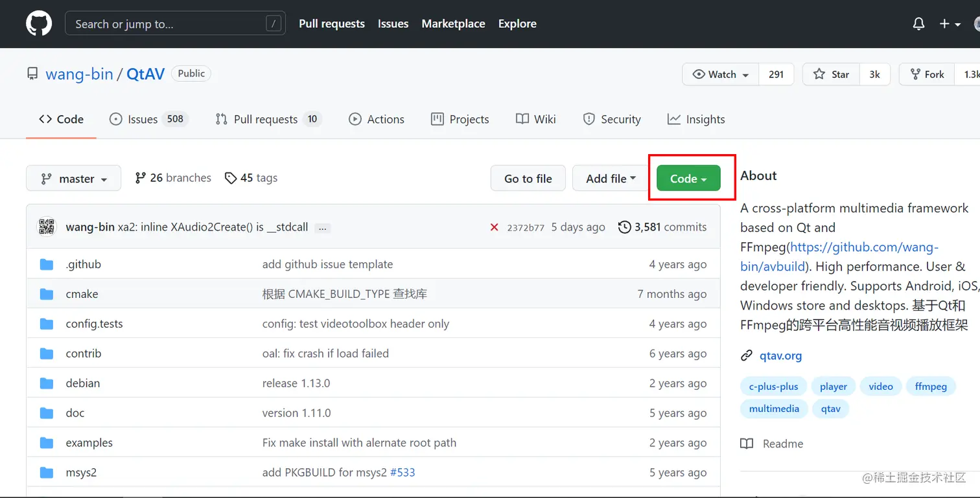The width and height of the screenshot is (980, 498).
Task: Open the plus create-new menu
Action: pyautogui.click(x=950, y=24)
